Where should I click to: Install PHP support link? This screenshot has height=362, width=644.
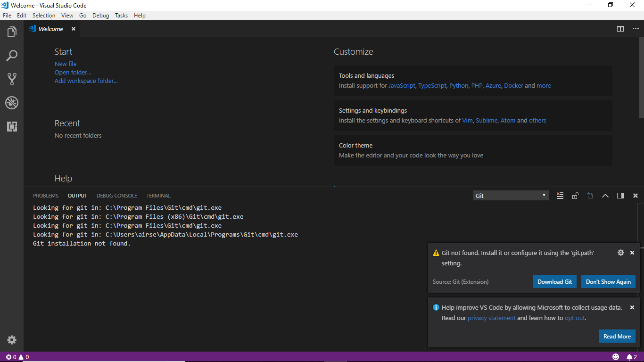[x=477, y=86]
